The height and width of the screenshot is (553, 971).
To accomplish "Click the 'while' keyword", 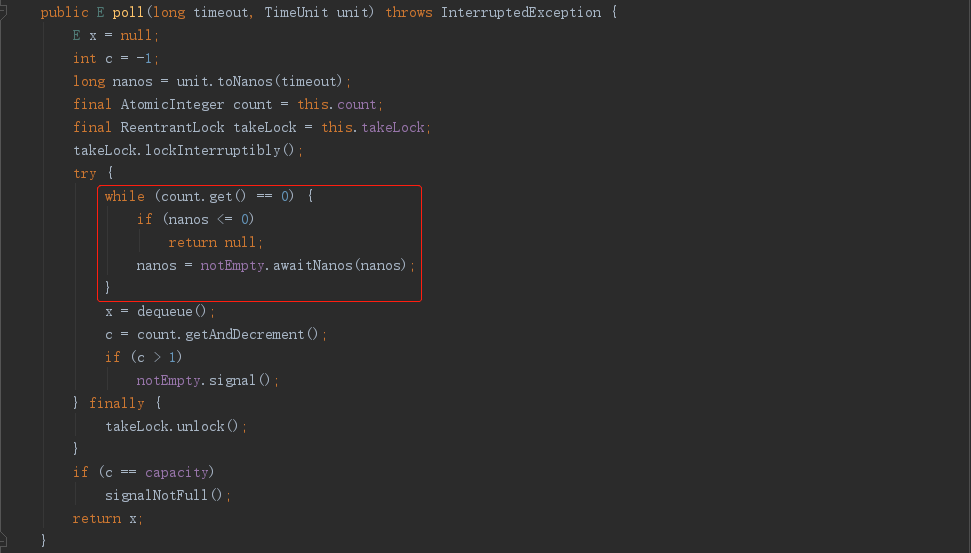I will pyautogui.click(x=124, y=196).
